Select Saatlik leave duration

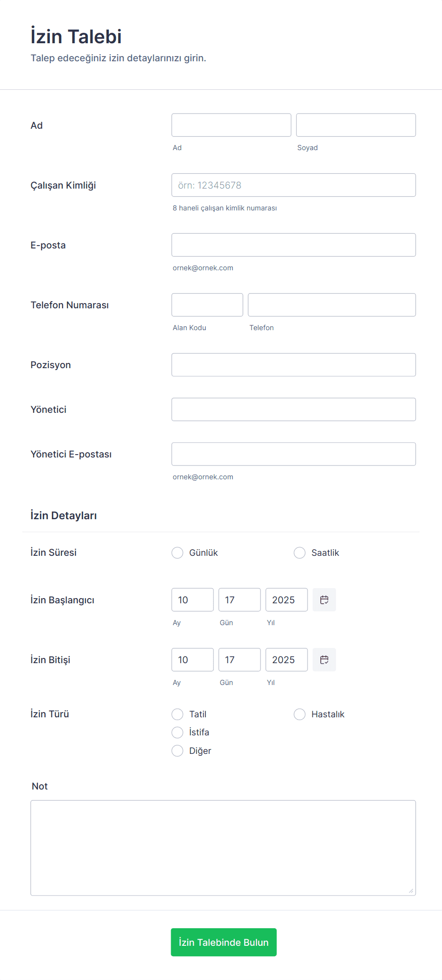(299, 552)
